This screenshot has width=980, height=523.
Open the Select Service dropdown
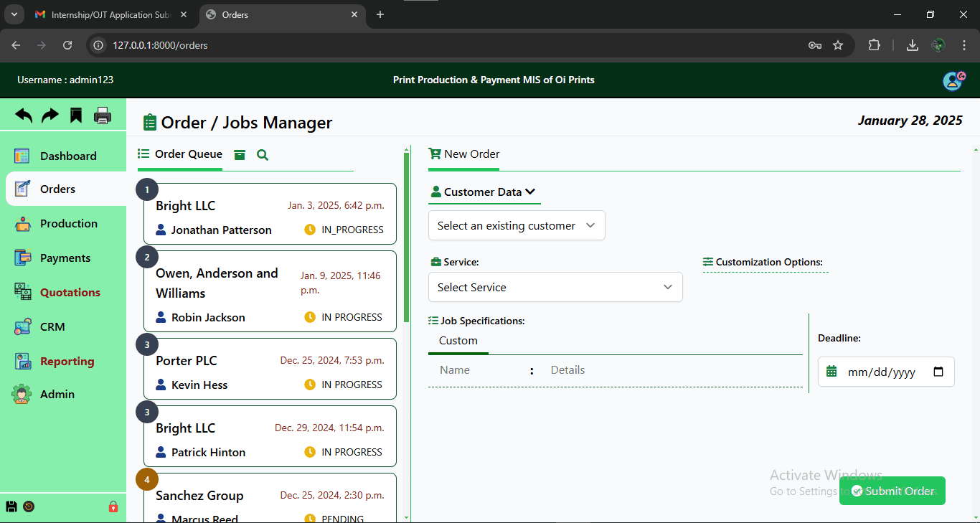click(x=555, y=287)
